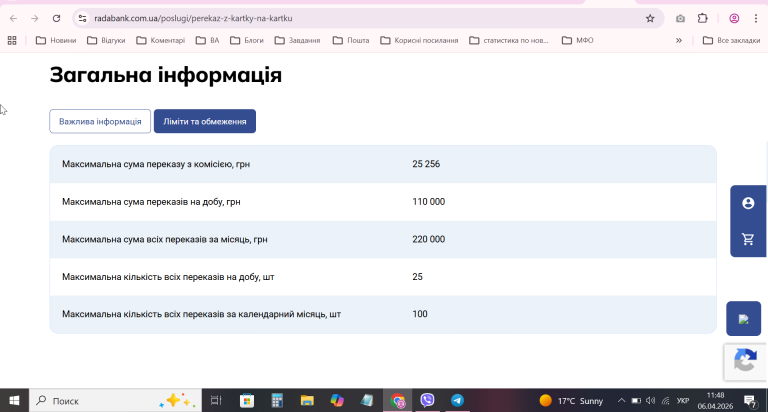Screen dimensions: 768x412
Task: Open the ВА bookmarks folder
Action: [x=208, y=40]
